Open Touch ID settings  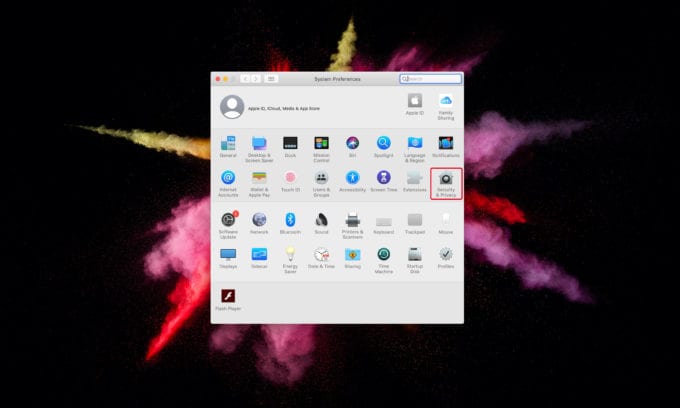[290, 178]
